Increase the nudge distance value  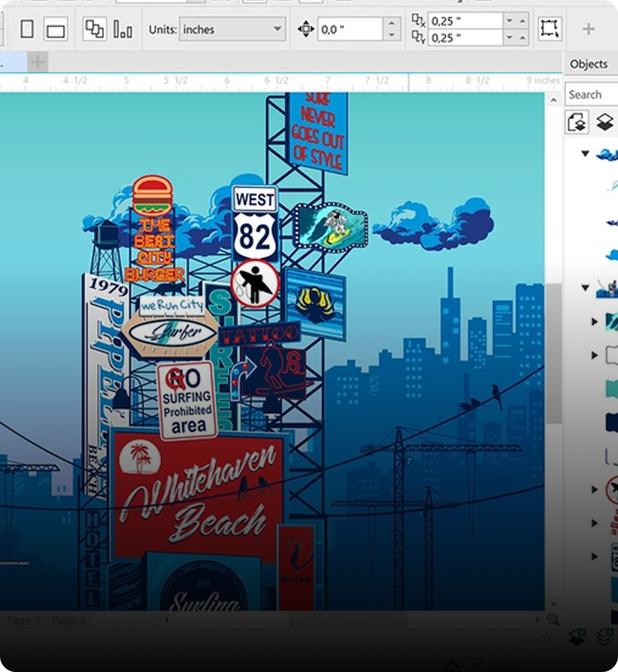(x=392, y=23)
